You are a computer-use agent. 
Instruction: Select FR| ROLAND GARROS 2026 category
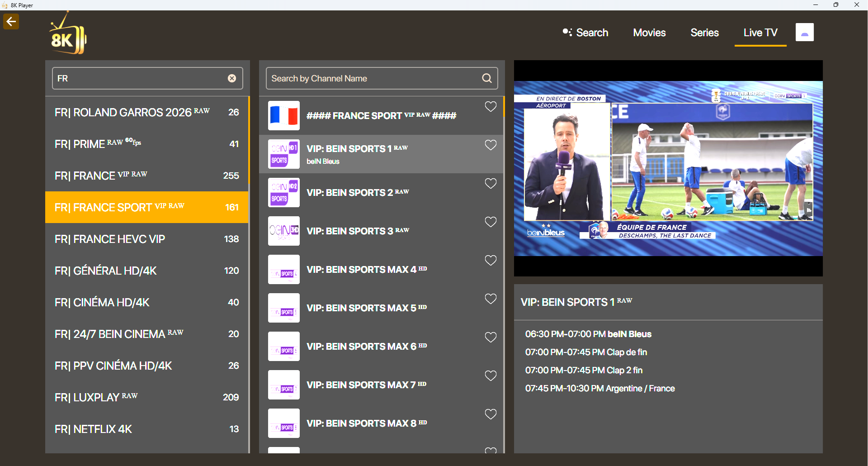coord(147,112)
